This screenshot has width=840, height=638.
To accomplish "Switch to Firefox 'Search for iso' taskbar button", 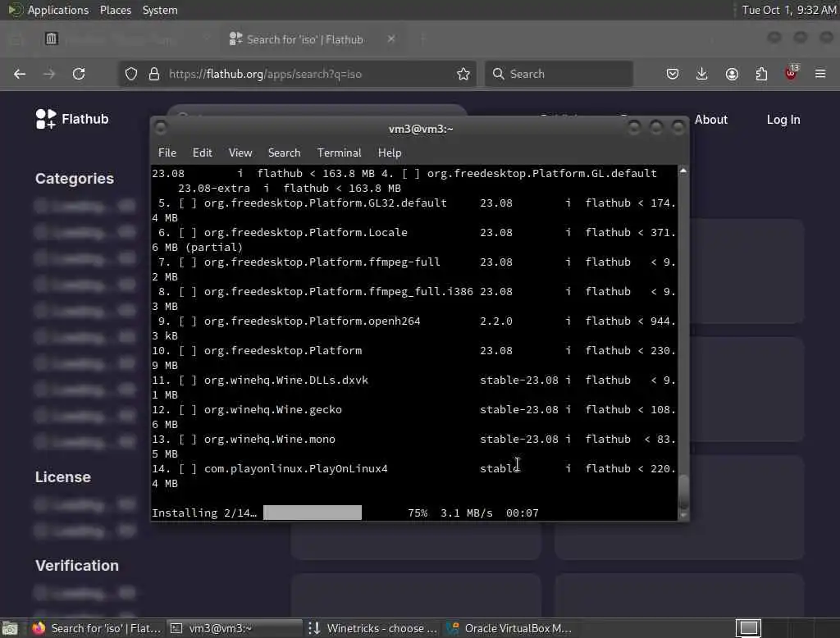I will (97, 628).
